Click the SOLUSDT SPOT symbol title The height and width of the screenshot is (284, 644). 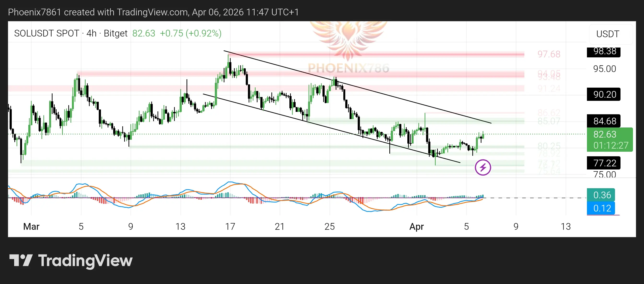[x=47, y=33]
